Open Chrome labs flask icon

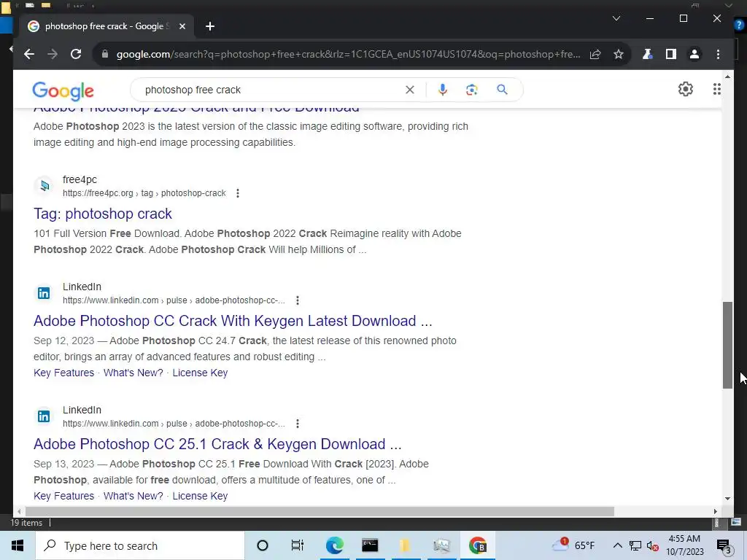coord(647,54)
